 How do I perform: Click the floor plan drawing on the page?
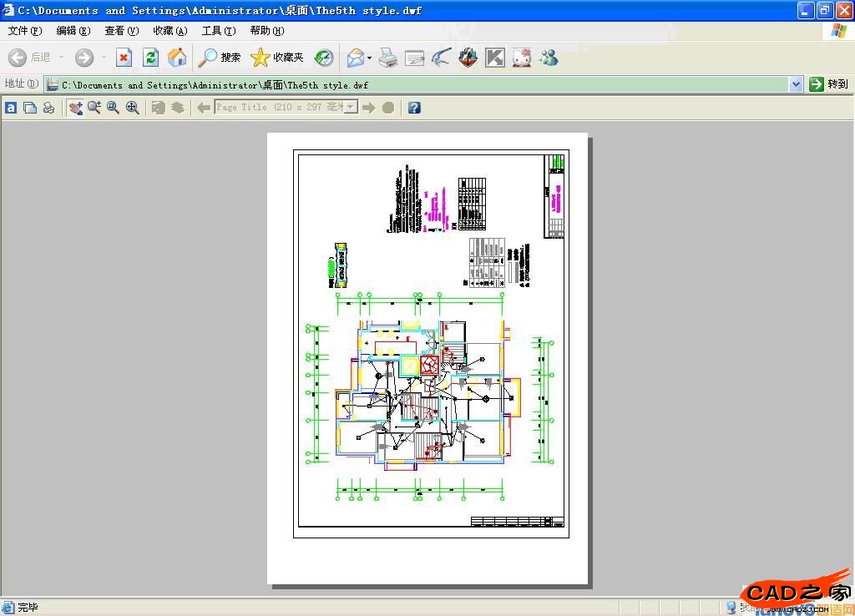pyautogui.click(x=426, y=392)
